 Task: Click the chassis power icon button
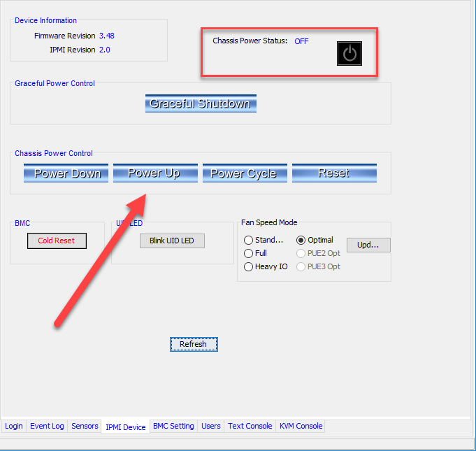[x=349, y=53]
